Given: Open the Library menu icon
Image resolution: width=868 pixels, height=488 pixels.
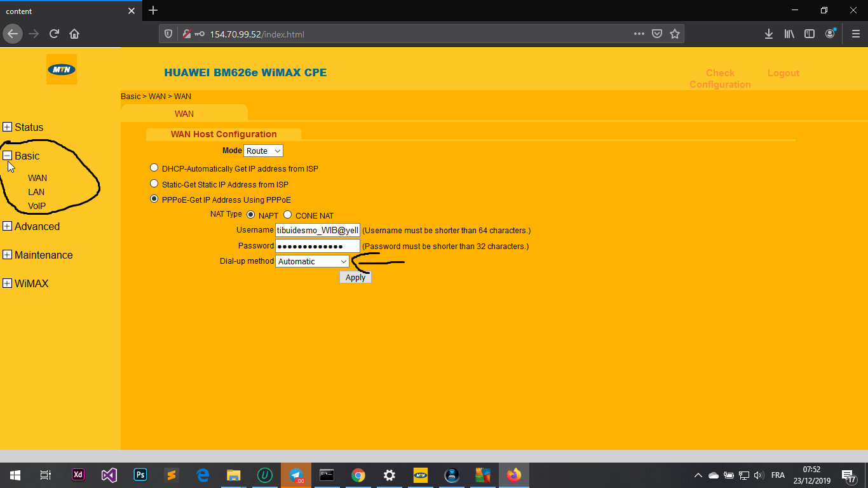Looking at the screenshot, I should [x=789, y=34].
